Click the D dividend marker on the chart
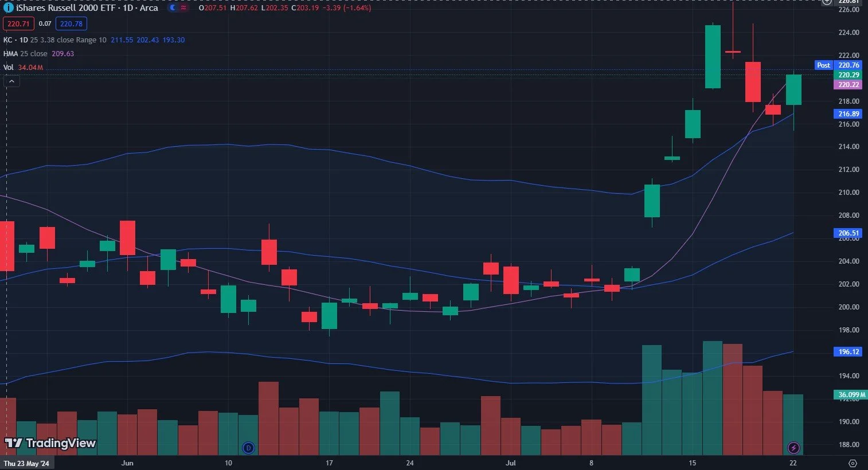The width and height of the screenshot is (868, 470). coord(248,448)
